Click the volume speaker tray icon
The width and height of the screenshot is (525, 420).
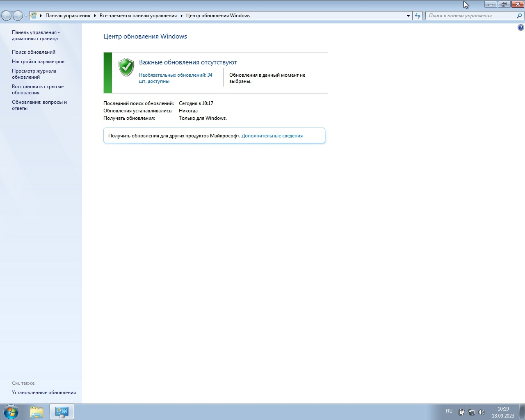coord(482,412)
